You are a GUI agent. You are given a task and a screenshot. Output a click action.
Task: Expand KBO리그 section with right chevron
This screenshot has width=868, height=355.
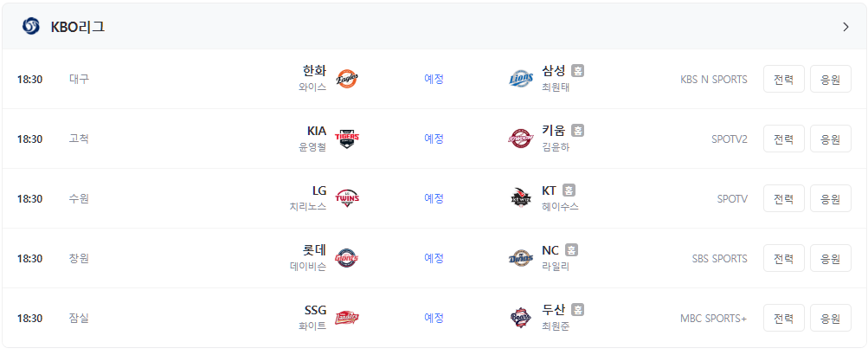pos(845,27)
